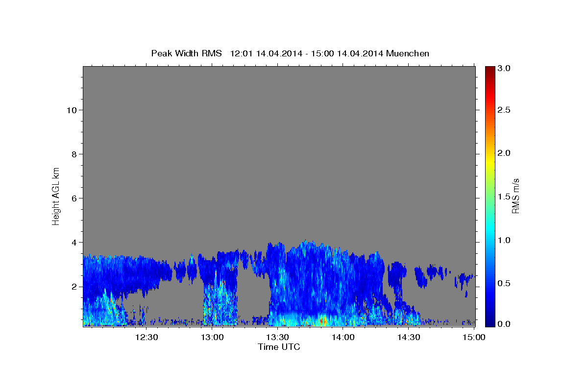The height and width of the screenshot is (392, 588).
Task: Click the 15:00 time tick label
Action: [x=473, y=337]
